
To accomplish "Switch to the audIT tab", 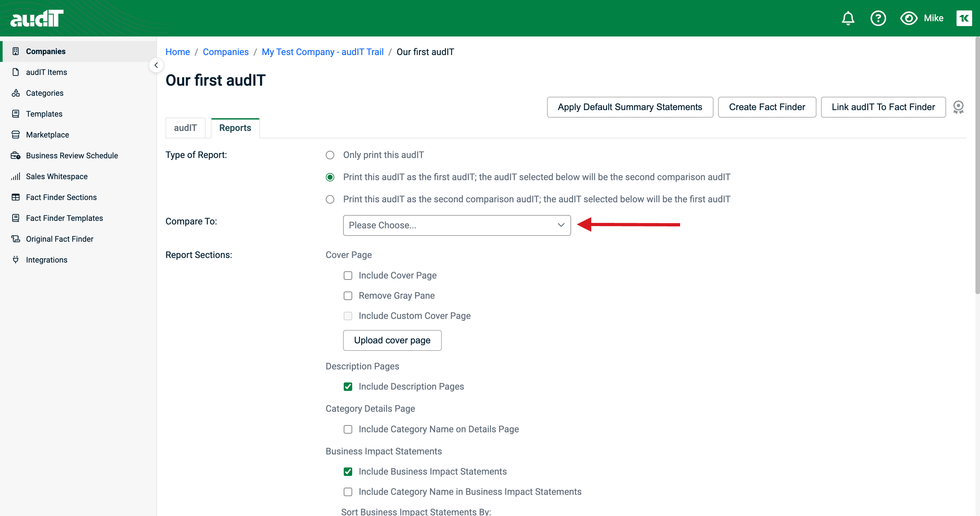I will pos(185,128).
